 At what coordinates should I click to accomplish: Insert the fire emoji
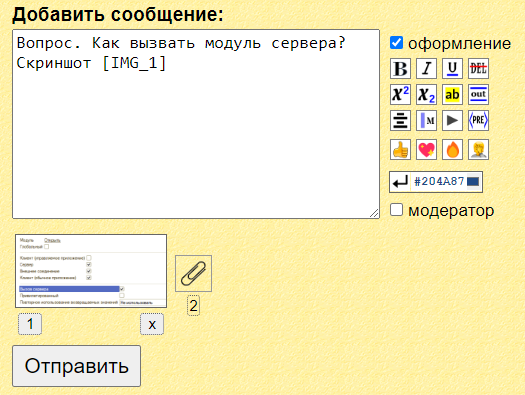coord(452,149)
